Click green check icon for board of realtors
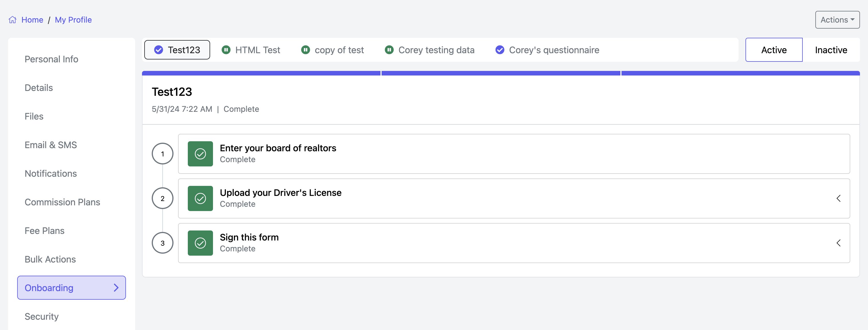The width and height of the screenshot is (868, 330). (200, 154)
